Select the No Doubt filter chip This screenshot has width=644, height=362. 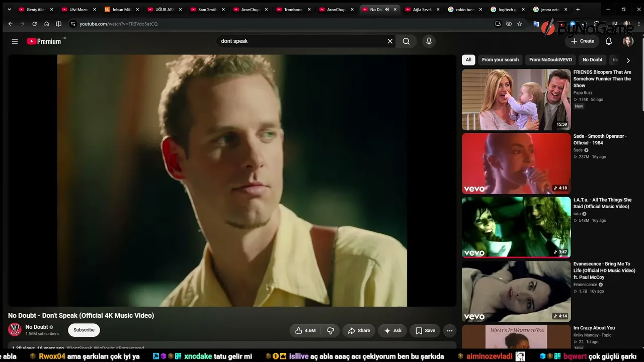592,60
